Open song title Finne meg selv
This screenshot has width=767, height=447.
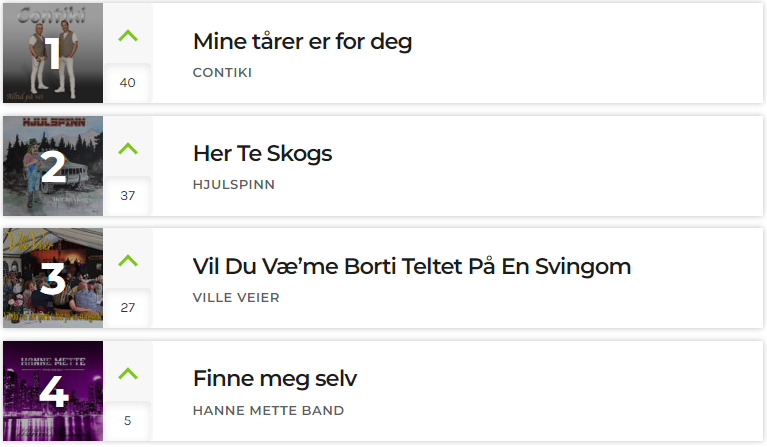coord(275,379)
